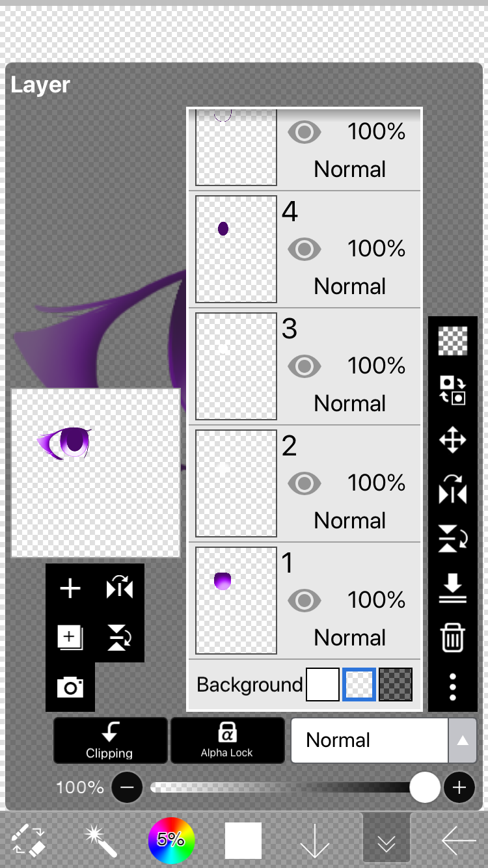
Task: Delete layer using the trash icon
Action: pos(452,637)
